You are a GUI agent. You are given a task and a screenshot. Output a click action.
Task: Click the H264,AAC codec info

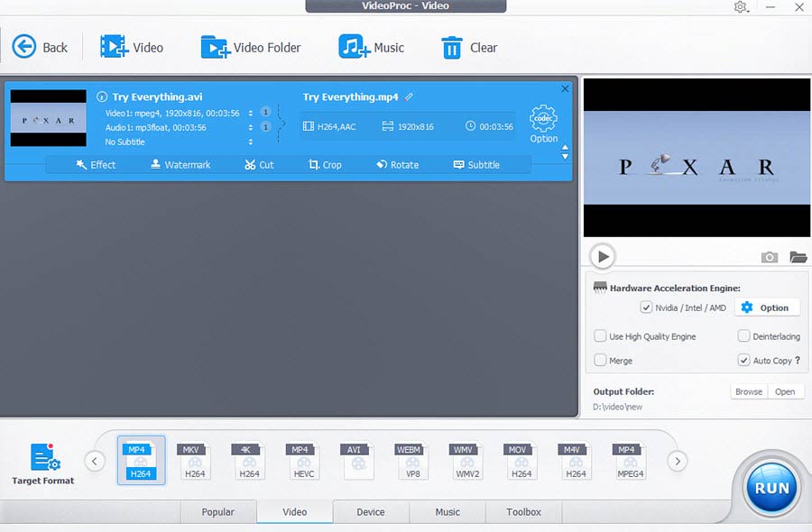pos(329,127)
